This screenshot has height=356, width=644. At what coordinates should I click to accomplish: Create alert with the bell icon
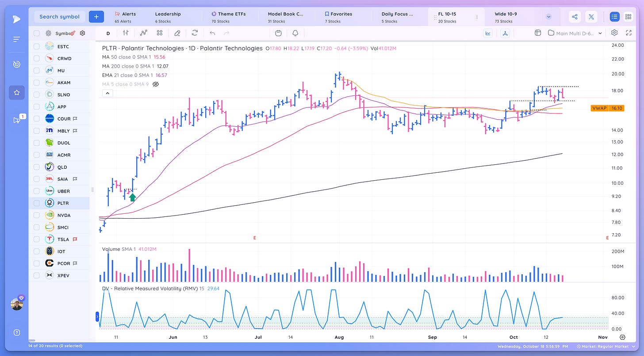click(295, 33)
